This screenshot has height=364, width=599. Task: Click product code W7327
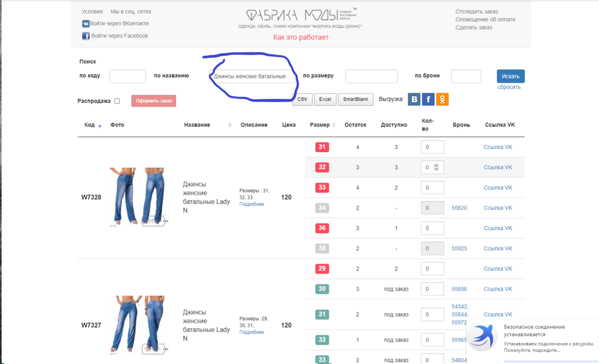pos(91,325)
